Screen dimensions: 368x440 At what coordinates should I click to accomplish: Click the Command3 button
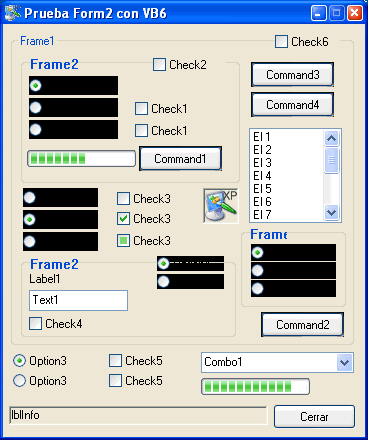[x=292, y=75]
